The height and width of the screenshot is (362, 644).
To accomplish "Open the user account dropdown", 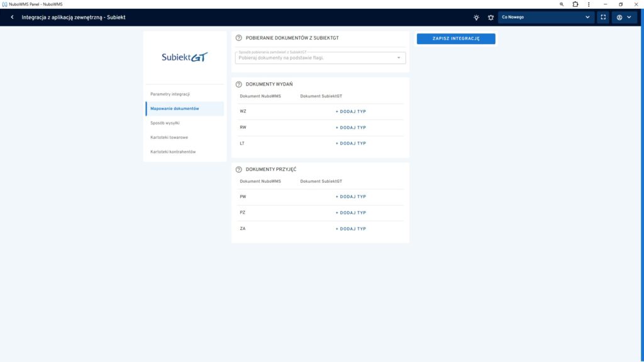I will 624,18.
